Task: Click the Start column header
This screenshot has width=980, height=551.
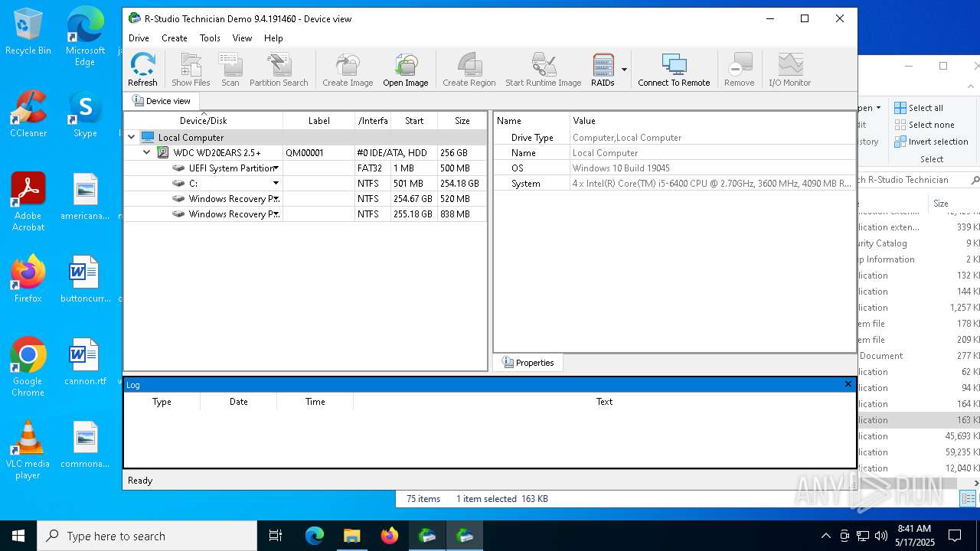Action: [414, 121]
